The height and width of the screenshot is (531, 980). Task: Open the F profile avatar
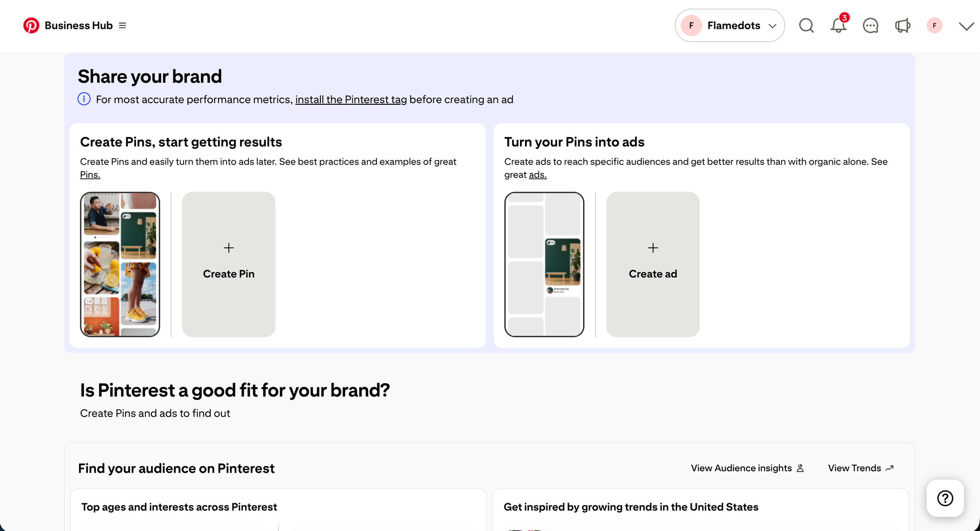tap(934, 25)
